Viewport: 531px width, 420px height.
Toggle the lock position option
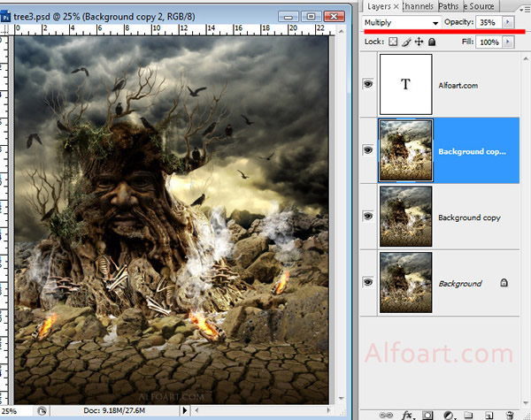(419, 42)
